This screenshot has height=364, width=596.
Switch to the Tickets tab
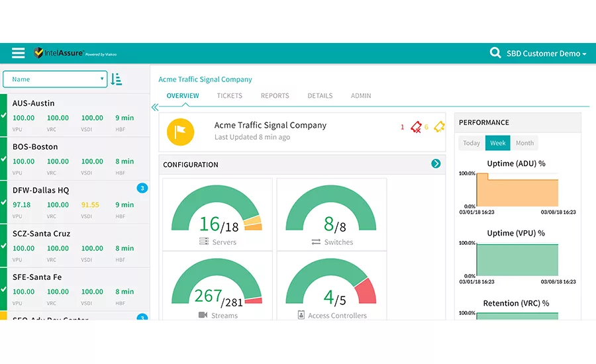point(230,96)
